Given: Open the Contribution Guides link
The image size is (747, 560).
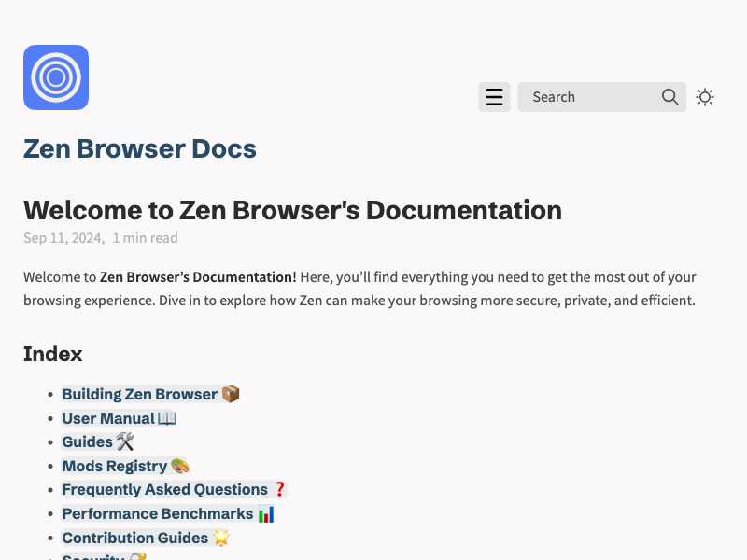Looking at the screenshot, I should pos(146,538).
